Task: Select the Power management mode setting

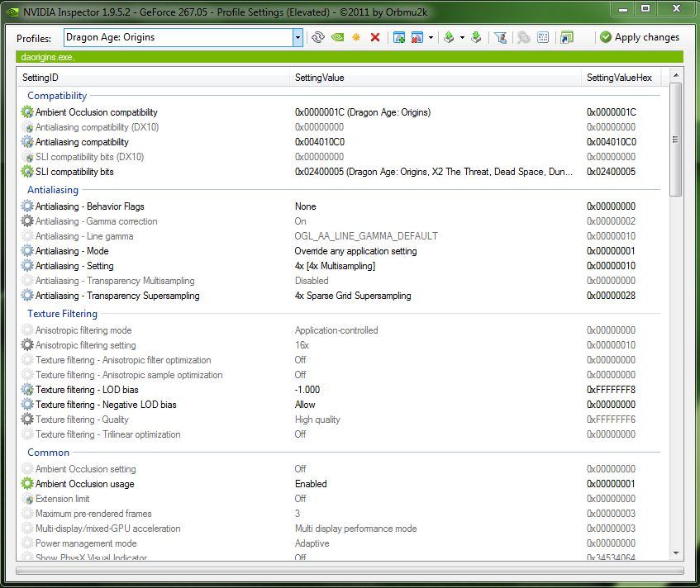Action: [x=86, y=543]
